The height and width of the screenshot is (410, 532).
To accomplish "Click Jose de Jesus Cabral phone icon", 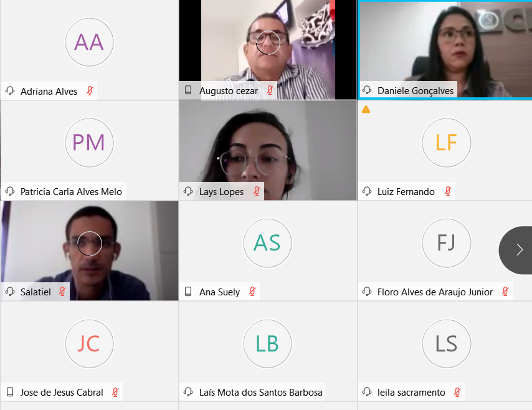I will tap(10, 392).
